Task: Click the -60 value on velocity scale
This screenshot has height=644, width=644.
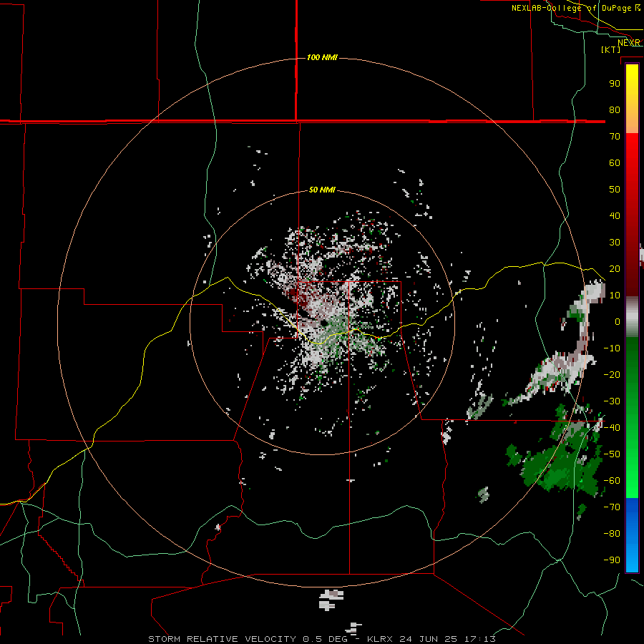Action: (612, 481)
